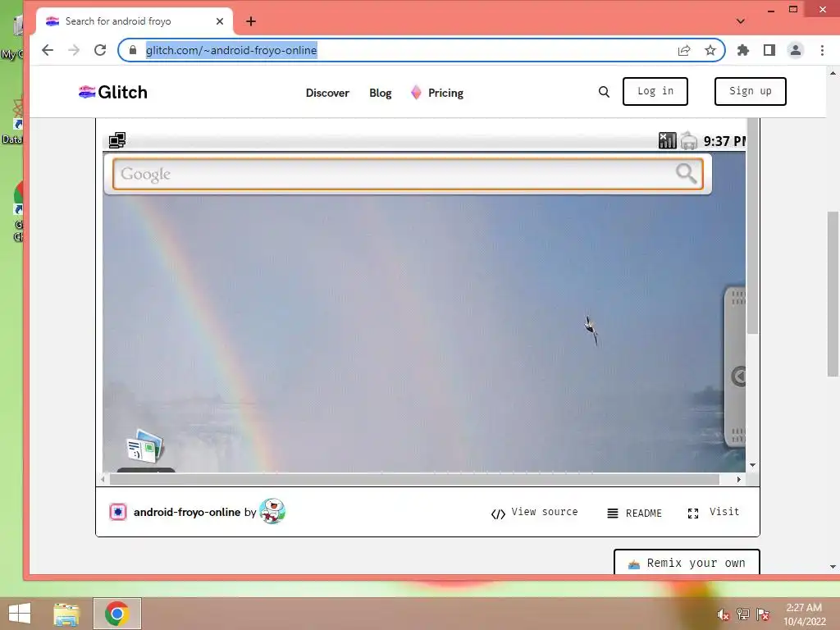Open Chrome profile avatar menu
This screenshot has width=840, height=630.
tap(796, 50)
